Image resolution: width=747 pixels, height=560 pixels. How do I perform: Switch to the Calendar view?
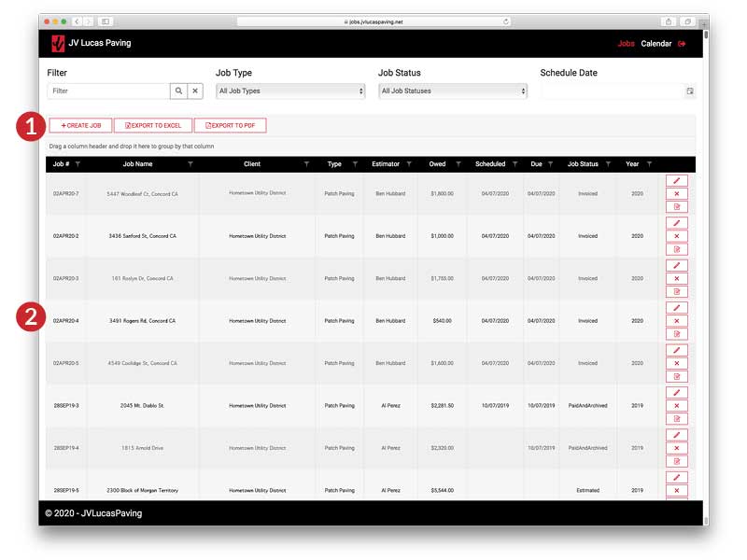click(656, 43)
